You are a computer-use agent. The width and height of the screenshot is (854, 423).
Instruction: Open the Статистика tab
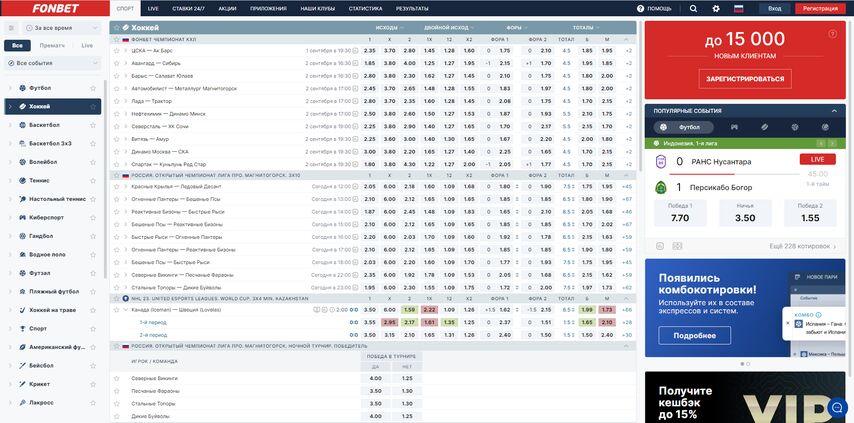click(x=365, y=9)
